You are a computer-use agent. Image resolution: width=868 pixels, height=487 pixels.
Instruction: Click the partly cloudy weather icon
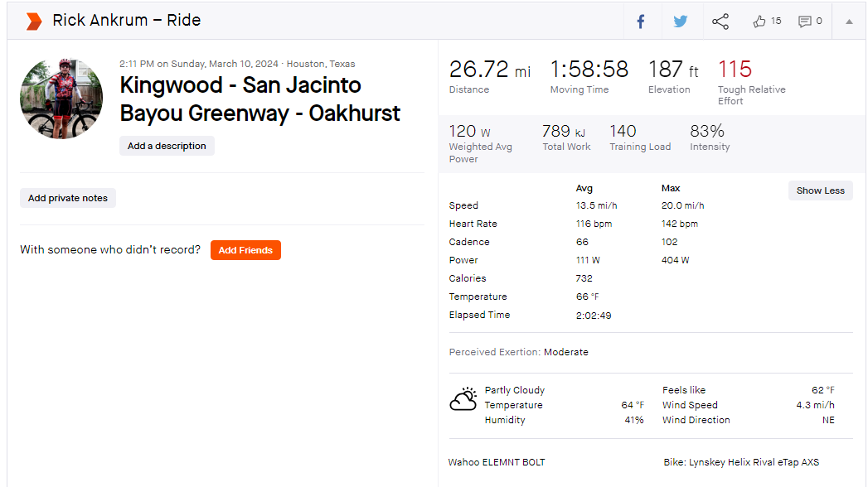[x=463, y=398]
